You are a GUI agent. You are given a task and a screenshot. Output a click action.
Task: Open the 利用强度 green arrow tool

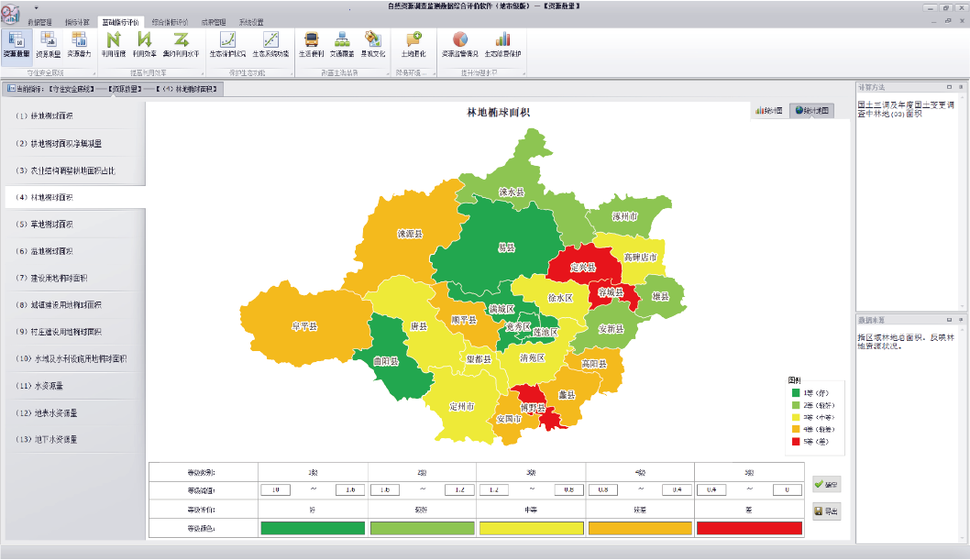click(x=114, y=43)
